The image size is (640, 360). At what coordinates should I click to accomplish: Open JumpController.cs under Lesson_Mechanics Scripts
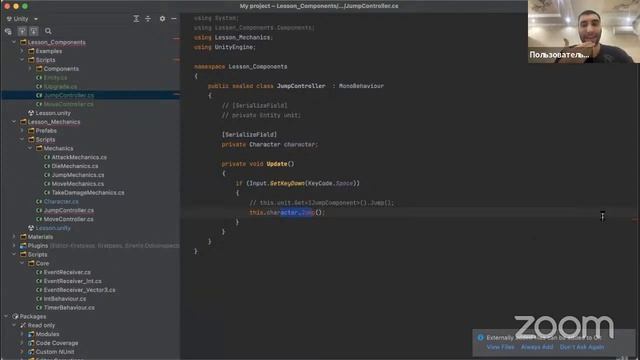point(69,210)
